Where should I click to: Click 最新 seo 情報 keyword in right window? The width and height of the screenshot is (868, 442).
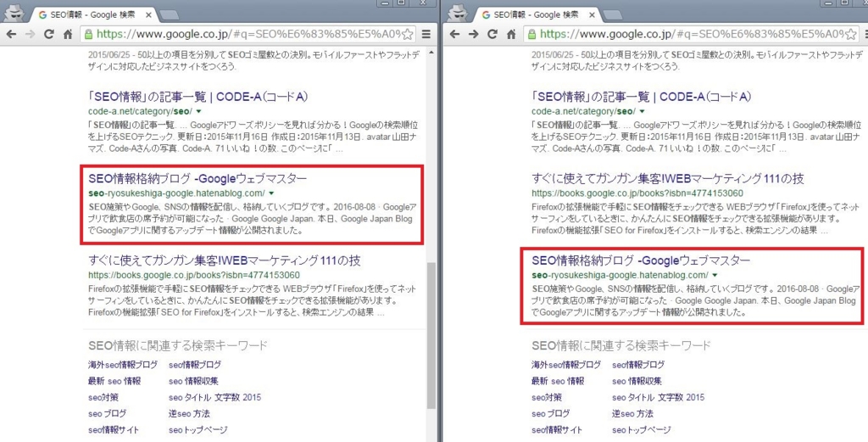click(x=558, y=381)
